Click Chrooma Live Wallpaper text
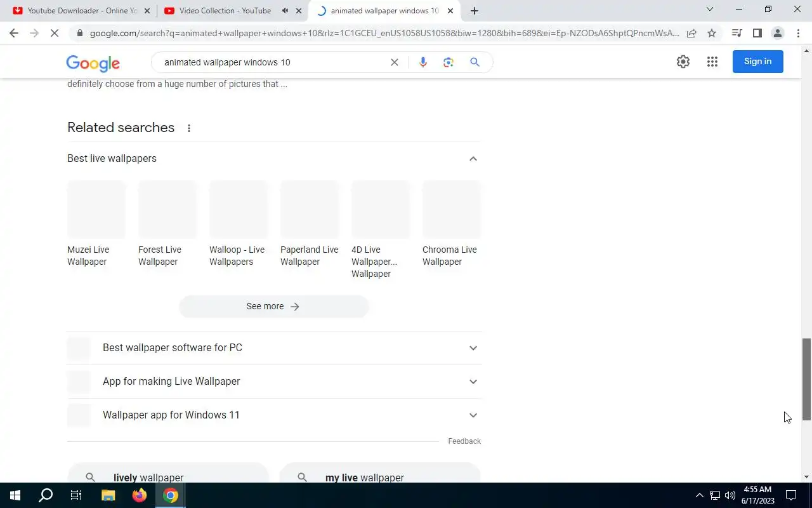This screenshot has width=812, height=508. pyautogui.click(x=450, y=256)
